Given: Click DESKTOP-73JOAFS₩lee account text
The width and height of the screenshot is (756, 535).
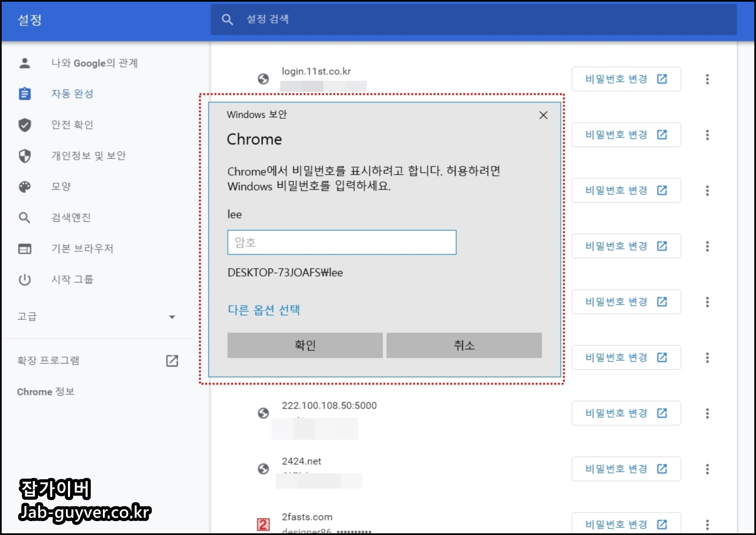Looking at the screenshot, I should (x=285, y=273).
